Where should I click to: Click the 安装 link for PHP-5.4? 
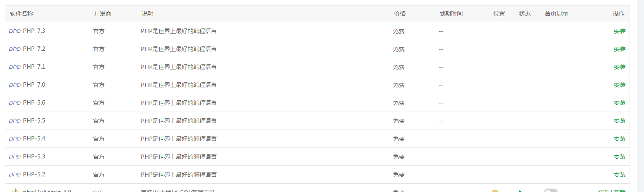click(x=619, y=139)
